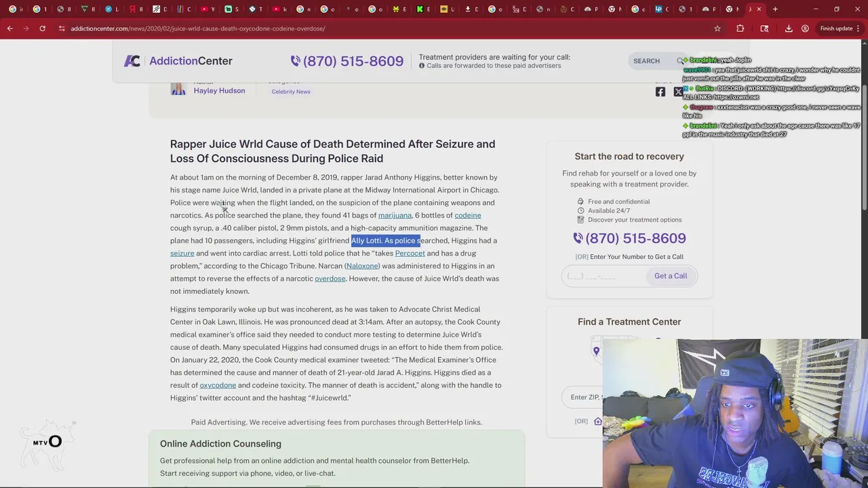Click the home icon next to lower [OR]

tap(597, 422)
